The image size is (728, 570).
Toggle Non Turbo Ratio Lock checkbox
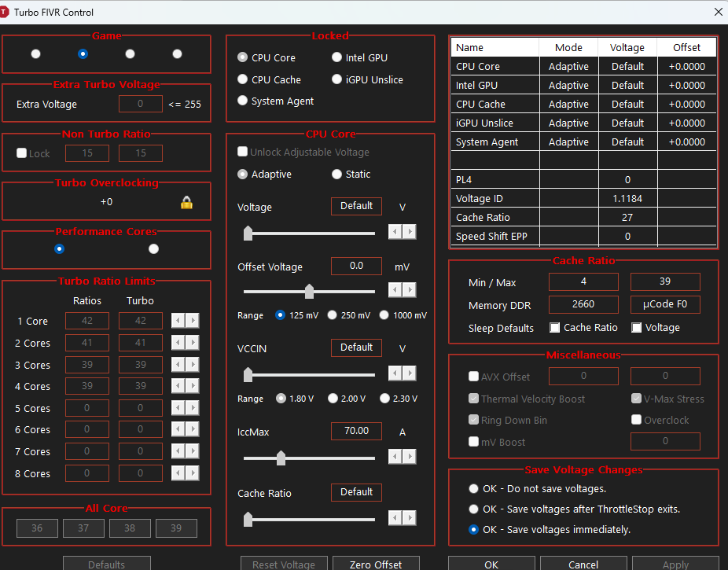coord(21,153)
